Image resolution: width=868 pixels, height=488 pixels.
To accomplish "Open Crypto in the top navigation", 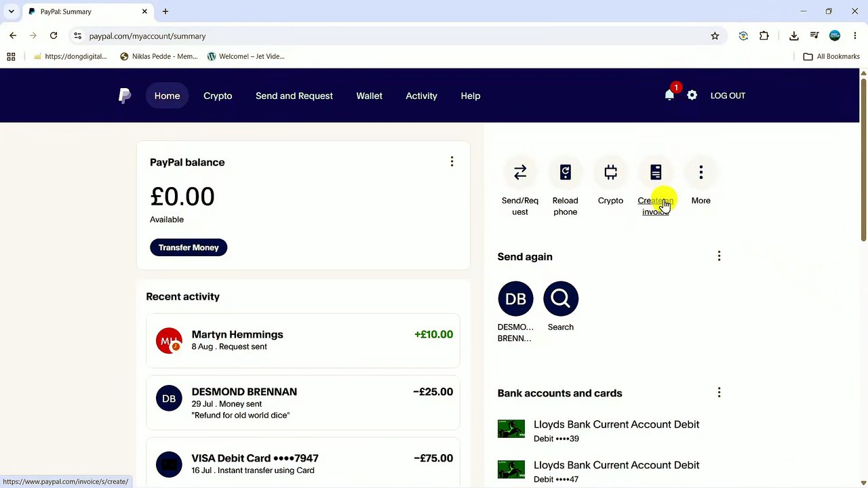I will (218, 96).
